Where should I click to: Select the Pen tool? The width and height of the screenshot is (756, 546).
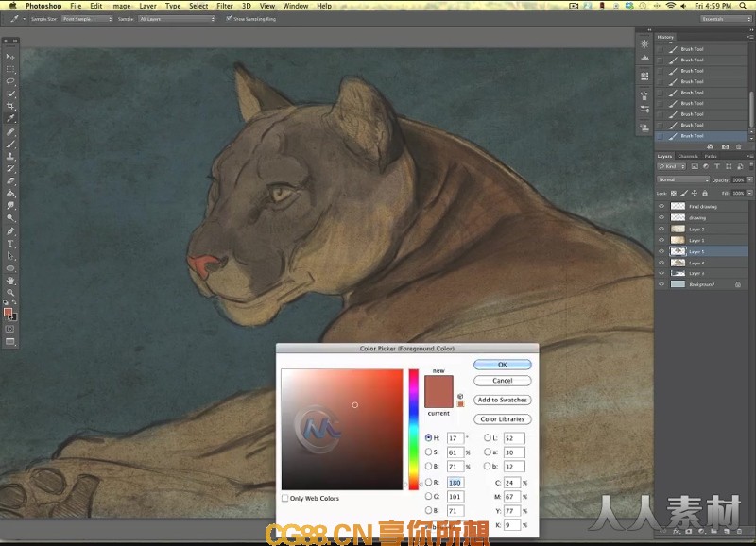[10, 230]
